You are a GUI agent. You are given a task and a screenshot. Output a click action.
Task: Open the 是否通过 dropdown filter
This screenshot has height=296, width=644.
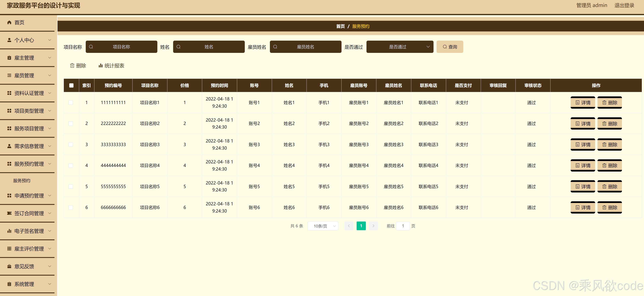[x=400, y=47]
